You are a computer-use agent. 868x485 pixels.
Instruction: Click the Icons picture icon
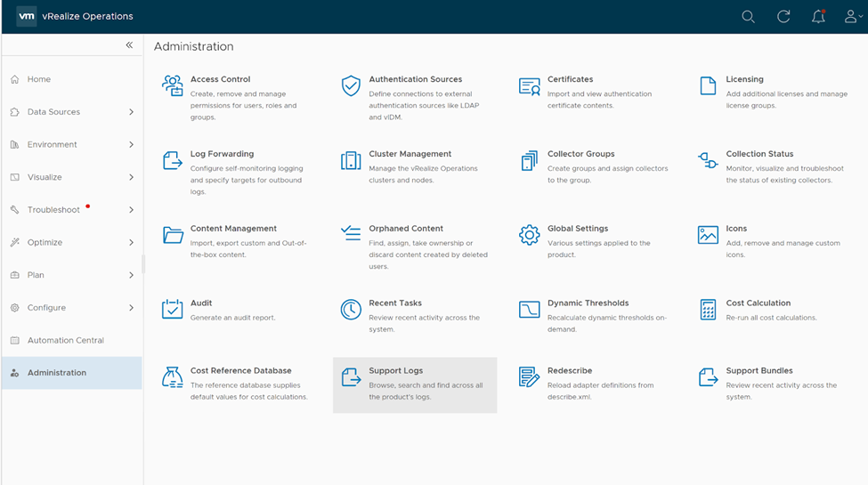pyautogui.click(x=708, y=235)
